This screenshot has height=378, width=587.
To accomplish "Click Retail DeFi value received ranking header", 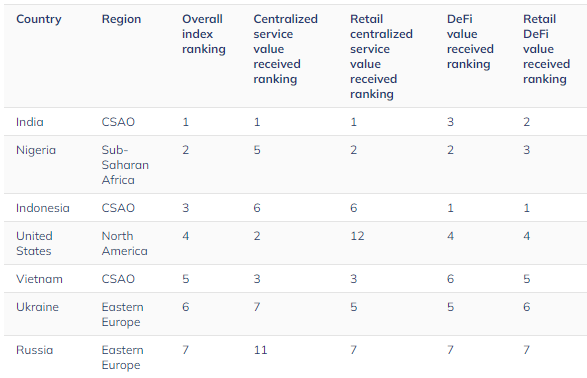I will pyautogui.click(x=546, y=49).
